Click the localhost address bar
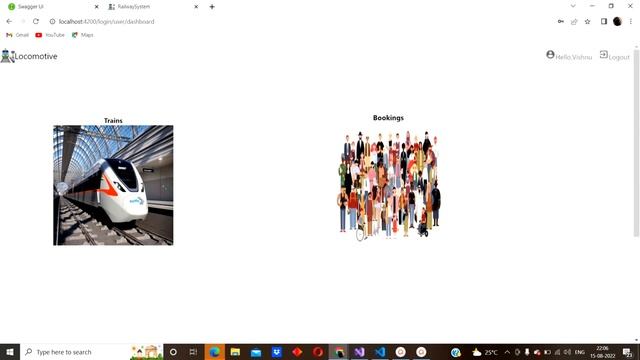 pos(302,22)
